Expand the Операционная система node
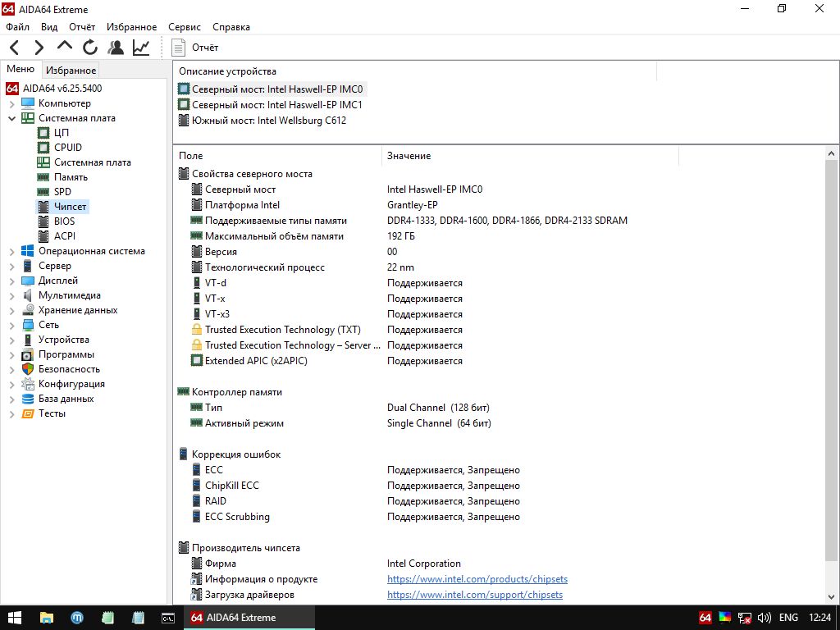Screen dimensions: 840x630 click(11, 251)
